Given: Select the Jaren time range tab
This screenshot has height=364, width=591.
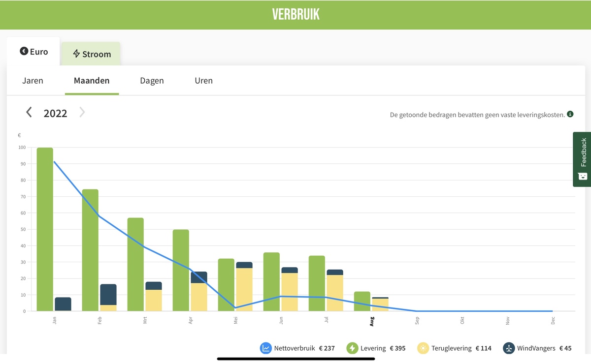Looking at the screenshot, I should tap(33, 81).
